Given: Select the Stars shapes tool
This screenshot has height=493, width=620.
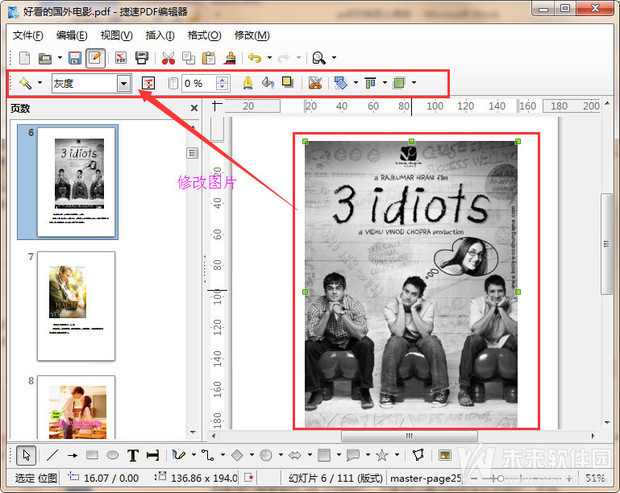Looking at the screenshot, I should coord(382,455).
